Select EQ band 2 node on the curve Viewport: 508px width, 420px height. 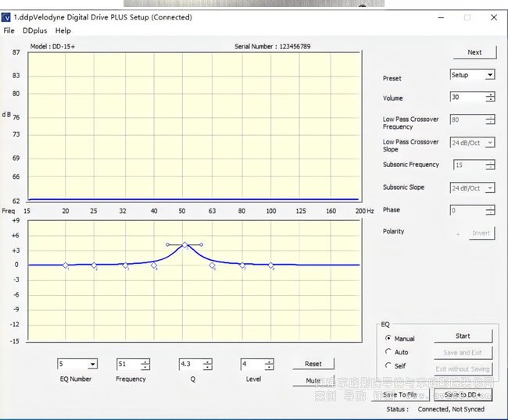click(94, 265)
